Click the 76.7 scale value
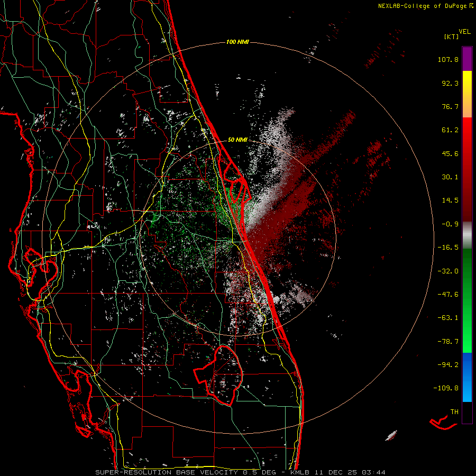The height and width of the screenshot is (476, 476). (450, 106)
